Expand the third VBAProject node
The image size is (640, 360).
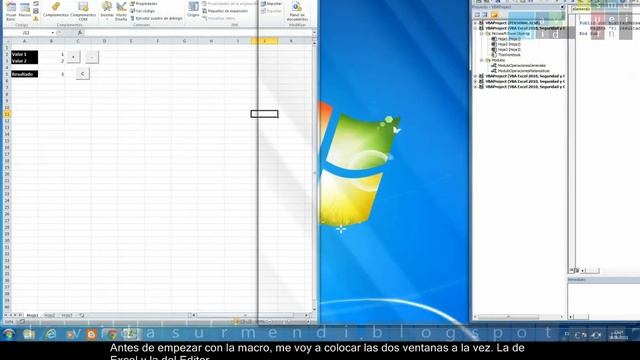[476, 76]
